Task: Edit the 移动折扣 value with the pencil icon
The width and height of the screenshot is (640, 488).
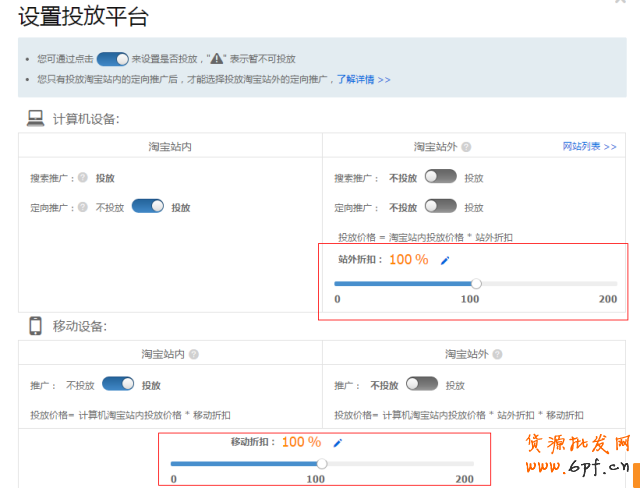Action: point(337,442)
